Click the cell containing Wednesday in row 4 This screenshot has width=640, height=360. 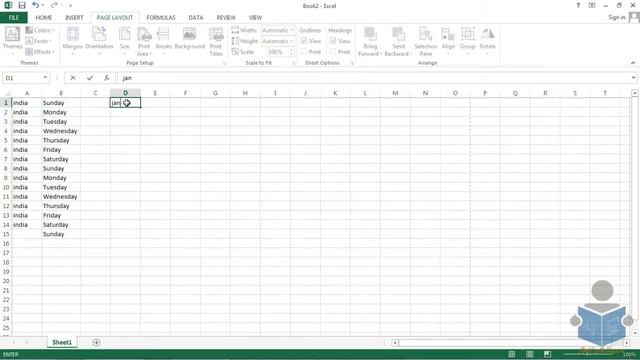60,131
